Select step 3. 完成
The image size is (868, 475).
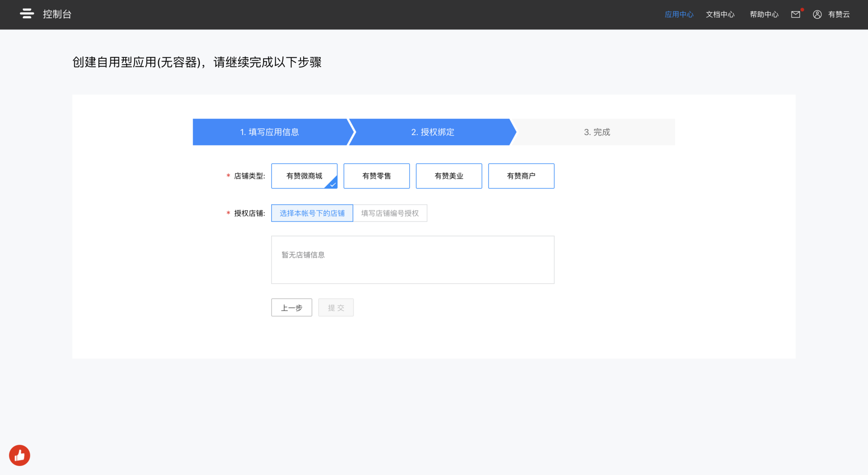click(597, 132)
